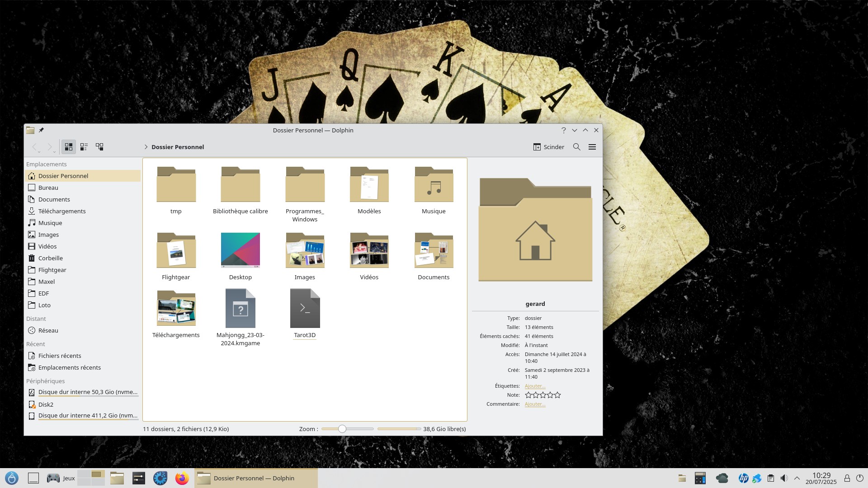Adjust the Zoom slider handle
This screenshot has width=868, height=488.
[342, 429]
